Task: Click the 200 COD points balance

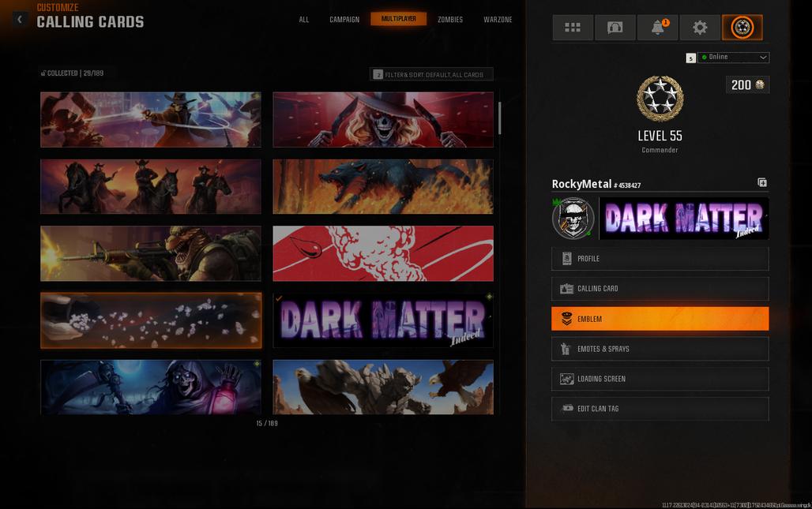Action: (747, 85)
